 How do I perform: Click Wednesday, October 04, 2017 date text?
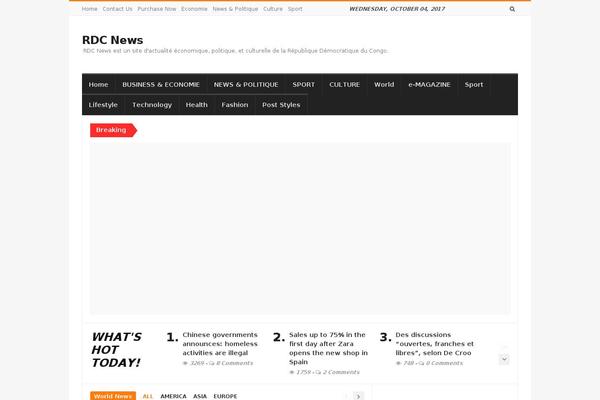pos(397,9)
